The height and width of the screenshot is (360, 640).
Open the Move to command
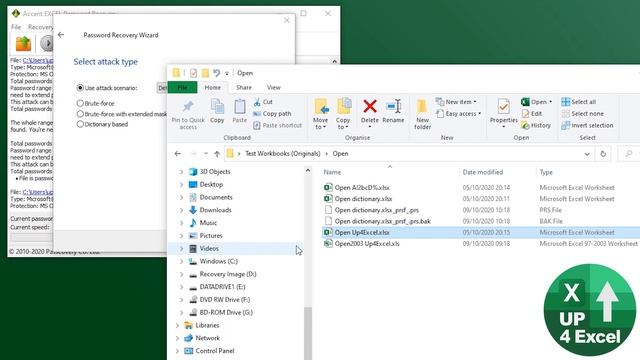tap(321, 113)
